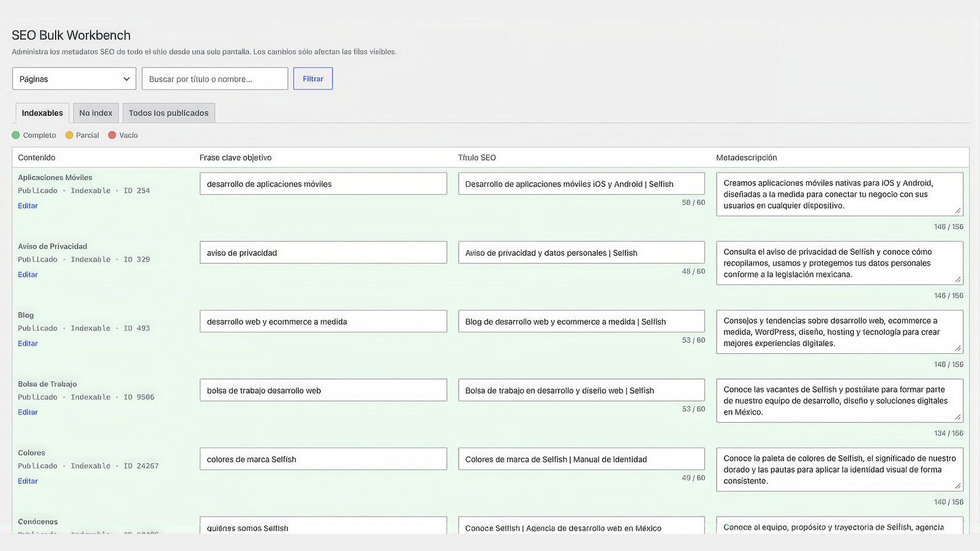Click the search by title input field

(x=215, y=78)
